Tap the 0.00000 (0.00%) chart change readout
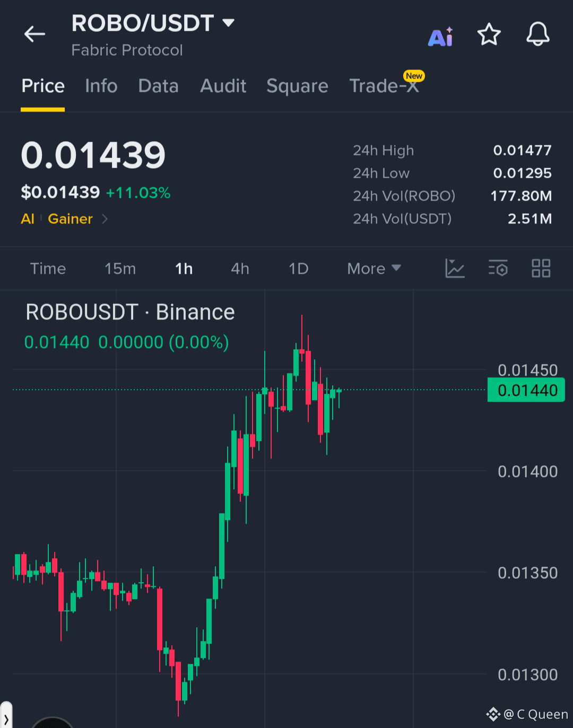 point(163,342)
